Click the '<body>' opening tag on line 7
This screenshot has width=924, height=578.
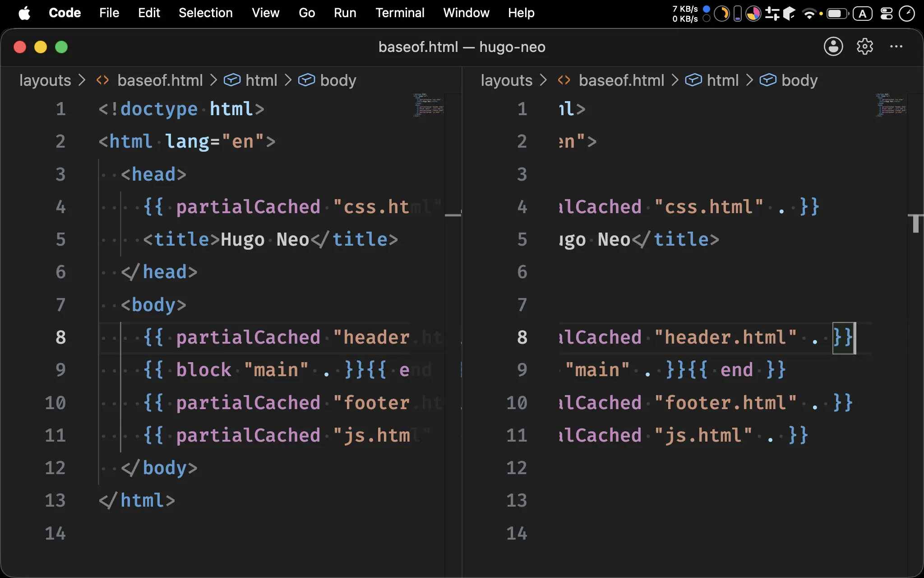point(153,305)
